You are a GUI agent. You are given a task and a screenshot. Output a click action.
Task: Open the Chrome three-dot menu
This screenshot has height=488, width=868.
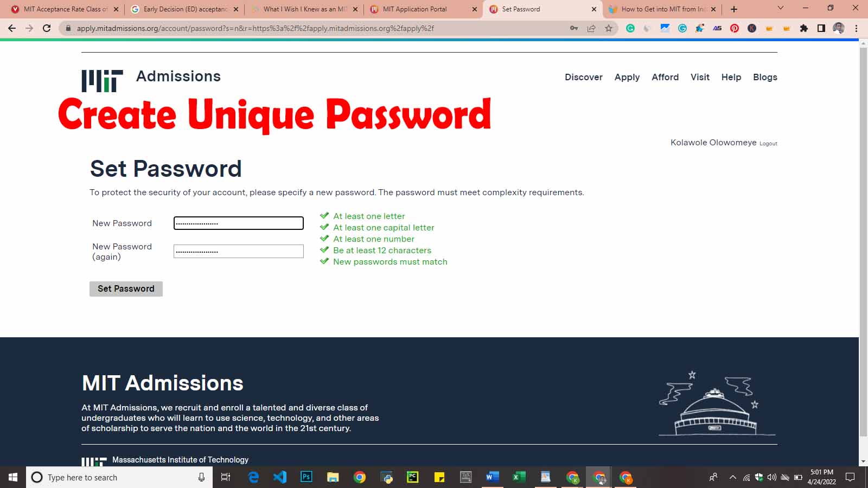(856, 28)
